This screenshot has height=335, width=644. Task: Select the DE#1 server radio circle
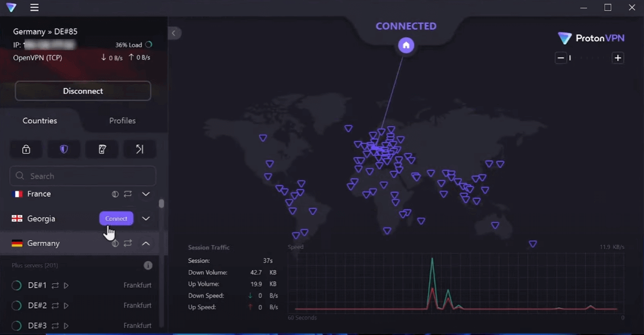click(x=16, y=285)
